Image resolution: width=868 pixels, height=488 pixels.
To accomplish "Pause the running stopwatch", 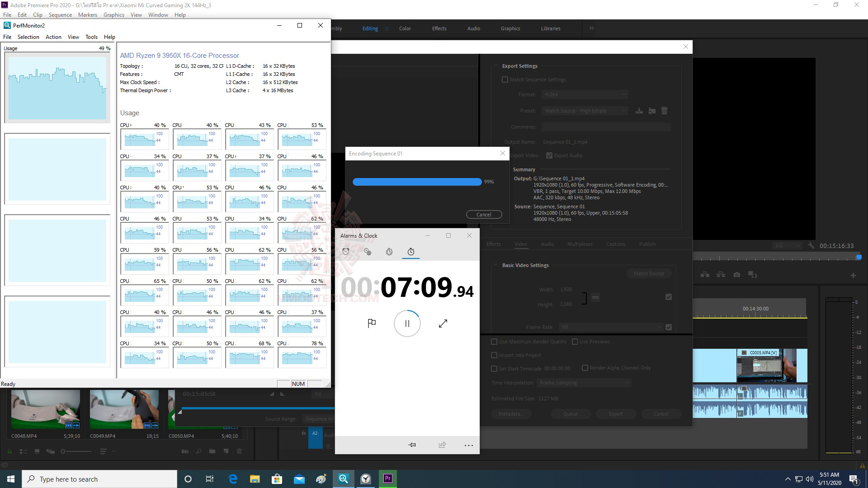I will tap(407, 324).
